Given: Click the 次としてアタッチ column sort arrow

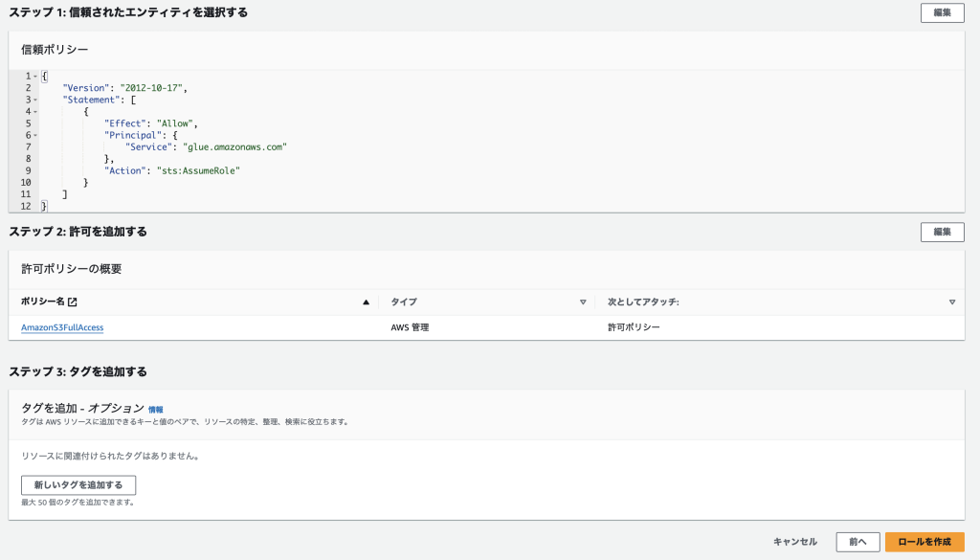Looking at the screenshot, I should [x=952, y=302].
